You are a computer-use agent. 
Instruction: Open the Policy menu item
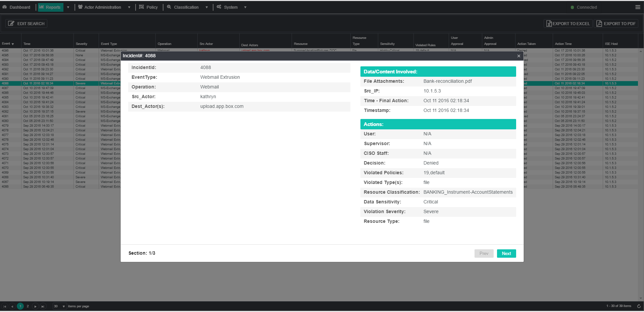point(148,7)
